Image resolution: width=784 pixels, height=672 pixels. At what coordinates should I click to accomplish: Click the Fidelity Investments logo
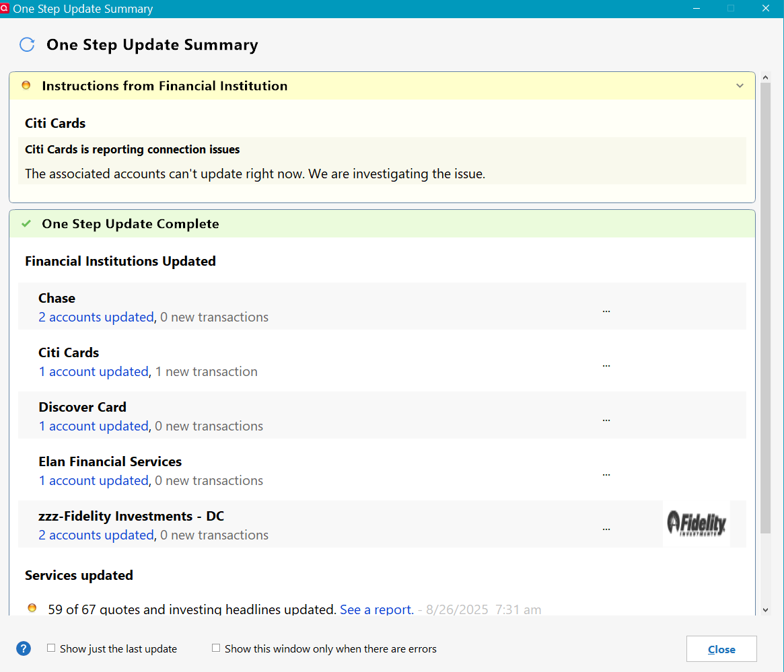[x=697, y=524]
